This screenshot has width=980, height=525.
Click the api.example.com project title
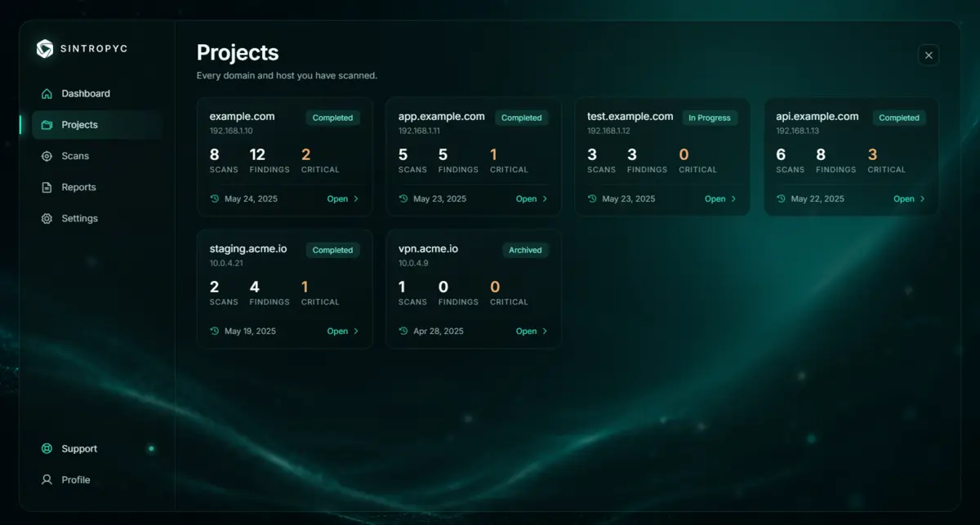pos(817,116)
